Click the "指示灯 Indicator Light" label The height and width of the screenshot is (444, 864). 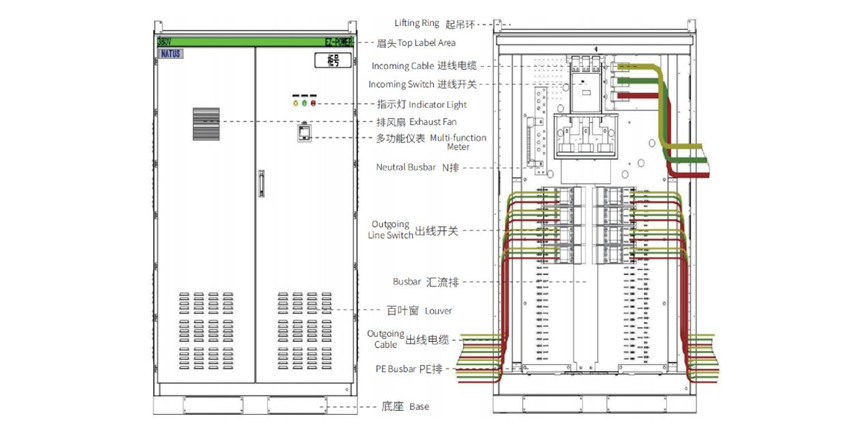pos(422,104)
